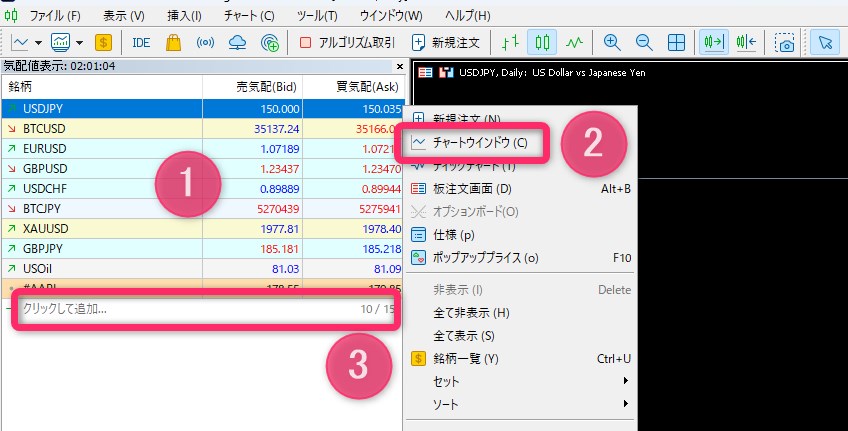
Task: Expand the indicators dropdown arrow
Action: click(79, 43)
